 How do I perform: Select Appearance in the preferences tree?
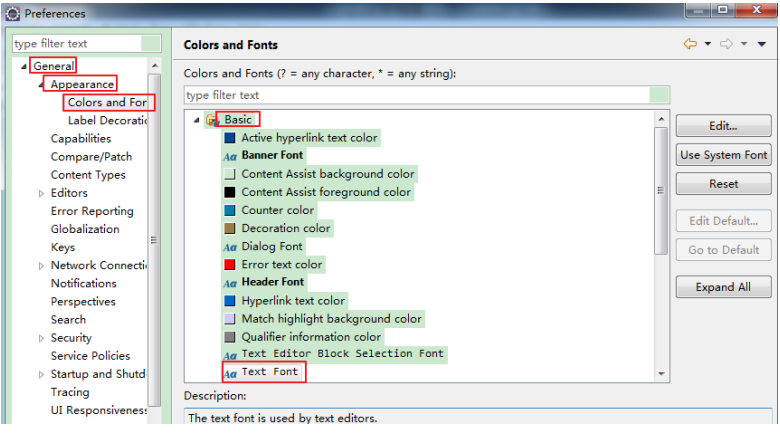pos(82,85)
